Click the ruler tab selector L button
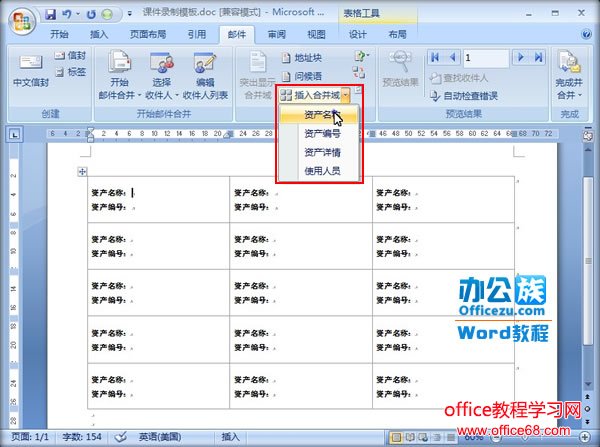Screen dimensions: 600x447 point(15,135)
